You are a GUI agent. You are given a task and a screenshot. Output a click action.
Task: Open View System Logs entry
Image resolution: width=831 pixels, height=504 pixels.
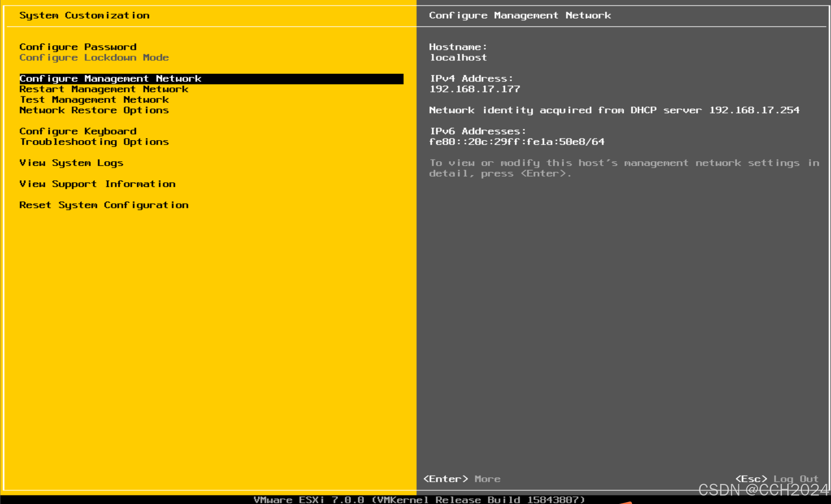[71, 163]
